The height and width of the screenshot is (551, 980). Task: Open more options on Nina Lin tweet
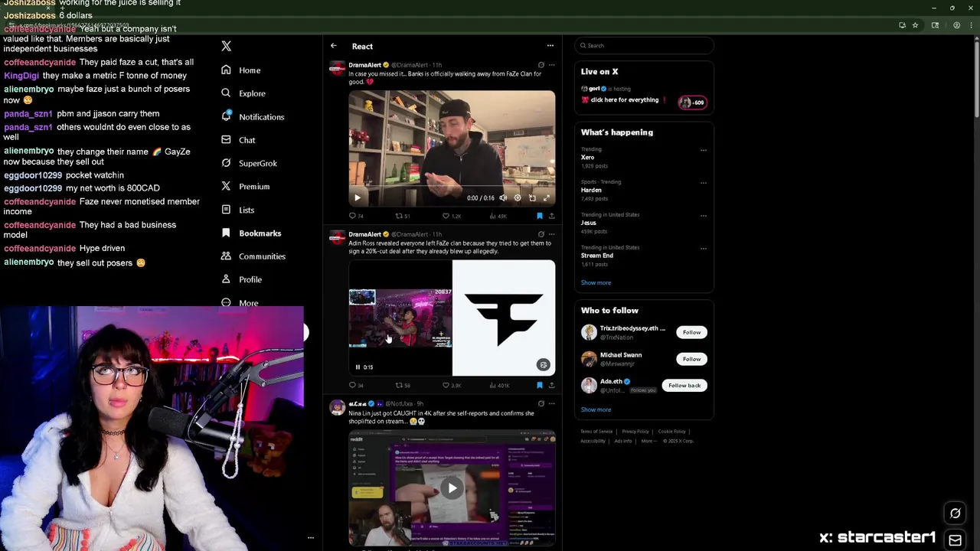pos(551,404)
